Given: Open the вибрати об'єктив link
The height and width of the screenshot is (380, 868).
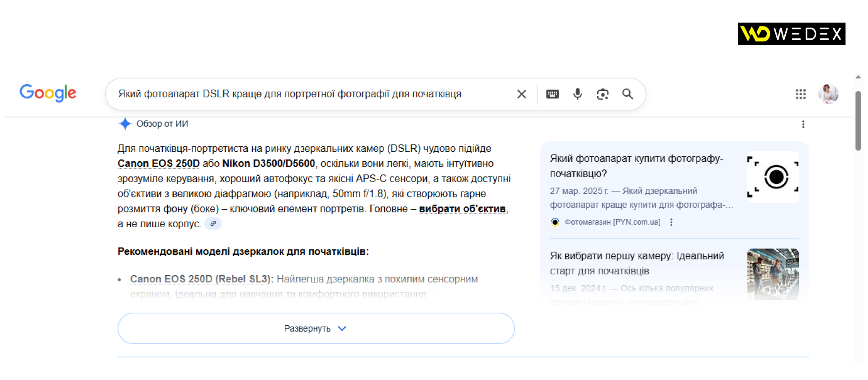Looking at the screenshot, I should [x=462, y=209].
